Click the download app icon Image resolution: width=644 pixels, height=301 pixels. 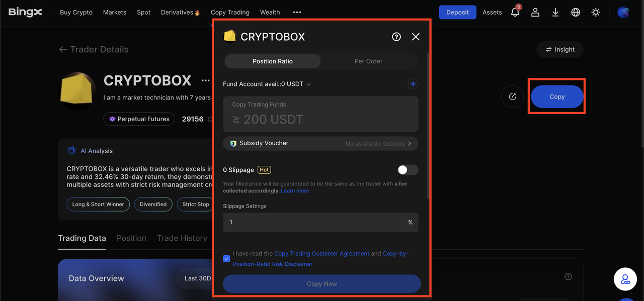point(555,13)
